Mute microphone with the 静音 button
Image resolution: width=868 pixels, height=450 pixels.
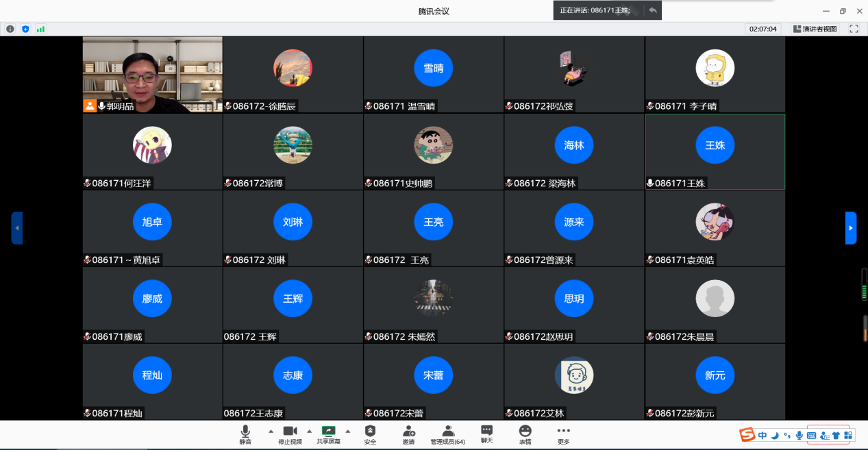click(245, 434)
